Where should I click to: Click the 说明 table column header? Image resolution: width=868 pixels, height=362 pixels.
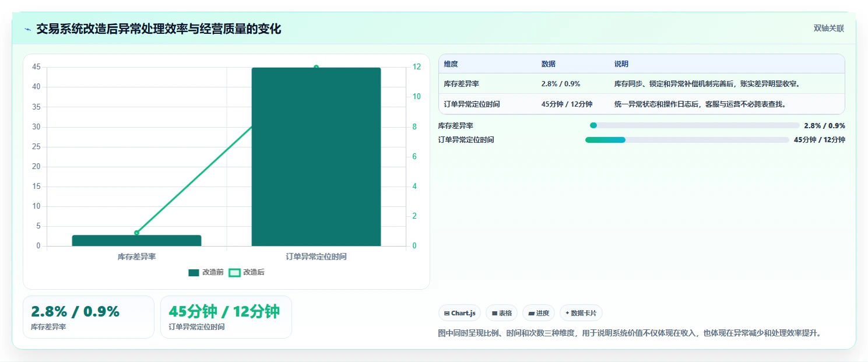pyautogui.click(x=621, y=64)
